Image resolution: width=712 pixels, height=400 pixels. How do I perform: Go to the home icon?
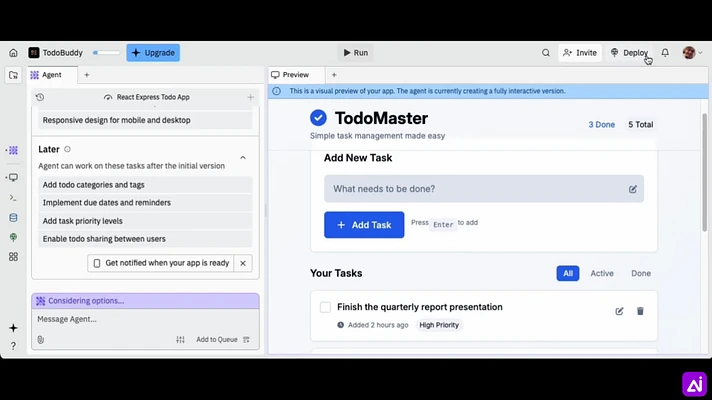pos(13,53)
